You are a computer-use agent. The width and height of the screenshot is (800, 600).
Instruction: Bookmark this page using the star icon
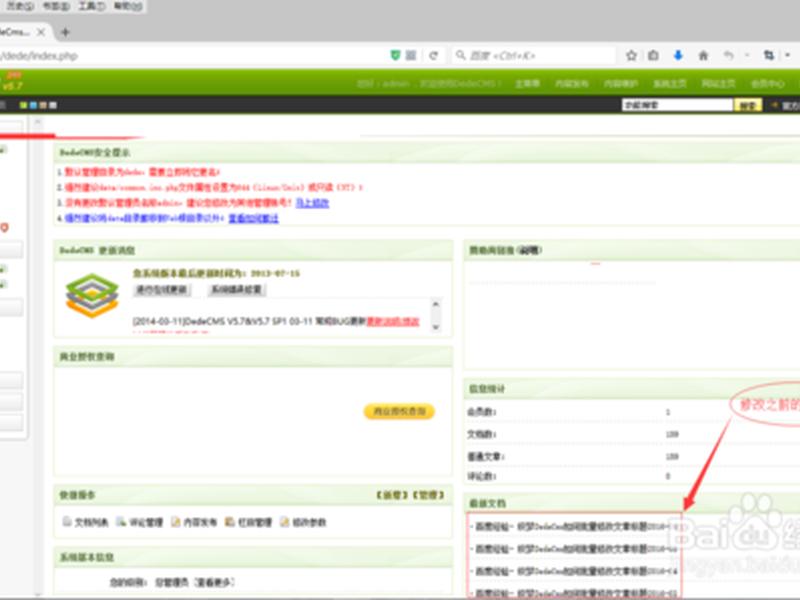click(631, 55)
